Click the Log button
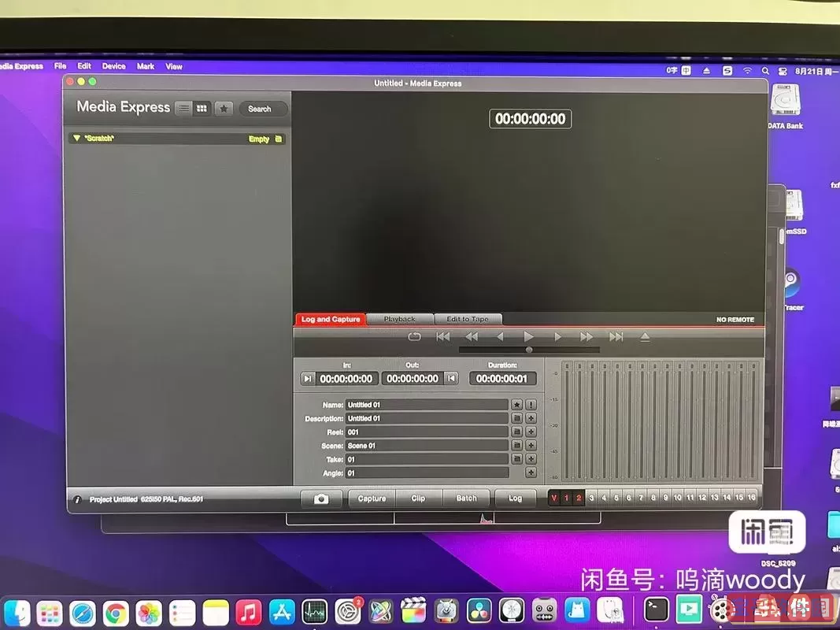 (x=516, y=498)
